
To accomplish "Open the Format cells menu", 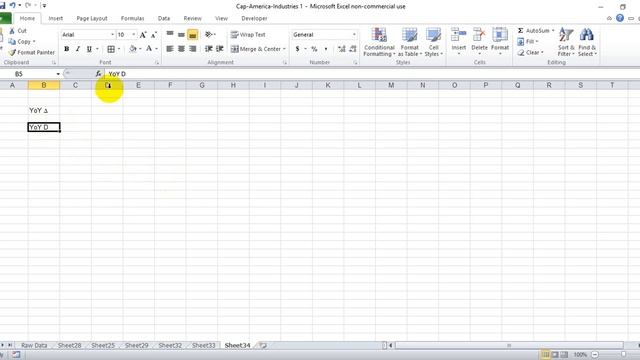I will [x=500, y=42].
